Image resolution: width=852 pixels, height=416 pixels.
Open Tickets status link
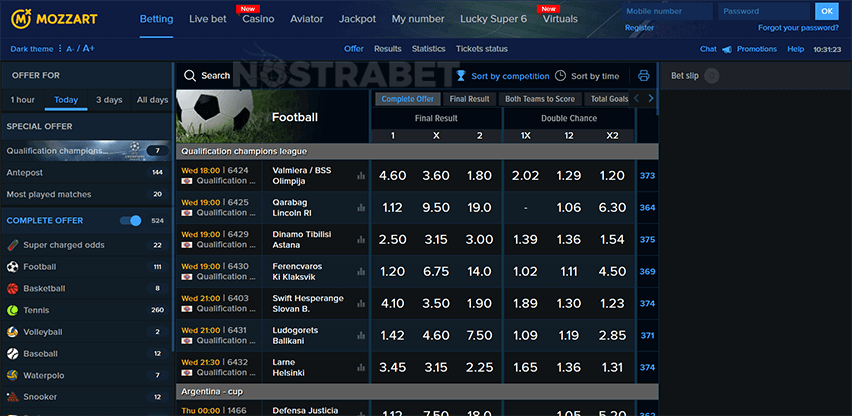coord(481,49)
